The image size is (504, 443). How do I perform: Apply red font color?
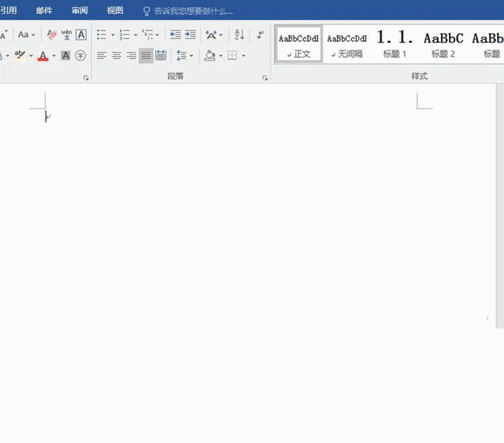pos(43,56)
